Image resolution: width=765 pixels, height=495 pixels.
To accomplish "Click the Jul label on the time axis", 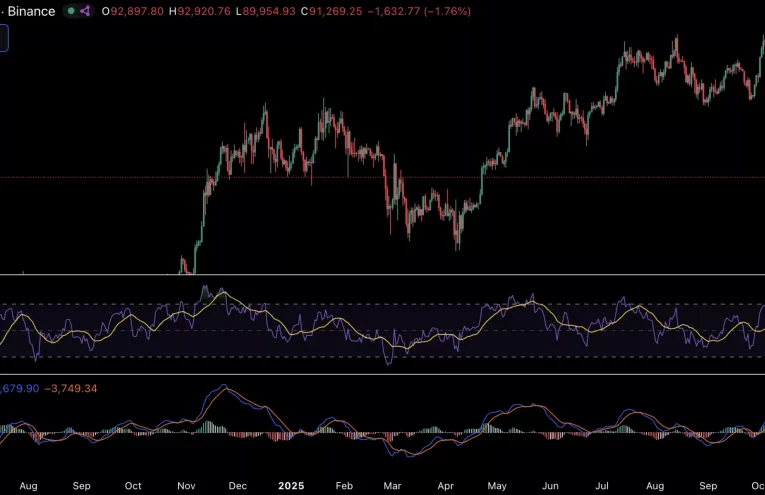I will [x=602, y=485].
